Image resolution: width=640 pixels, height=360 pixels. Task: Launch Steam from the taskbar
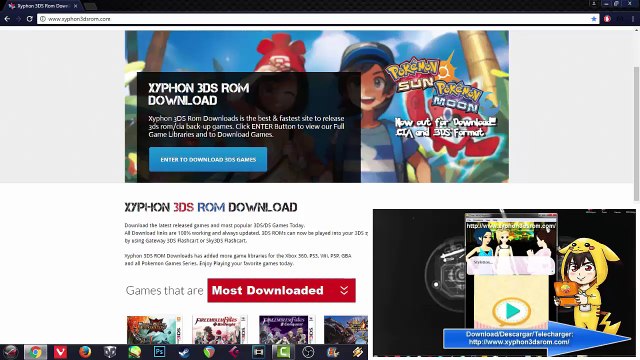[x=184, y=352]
